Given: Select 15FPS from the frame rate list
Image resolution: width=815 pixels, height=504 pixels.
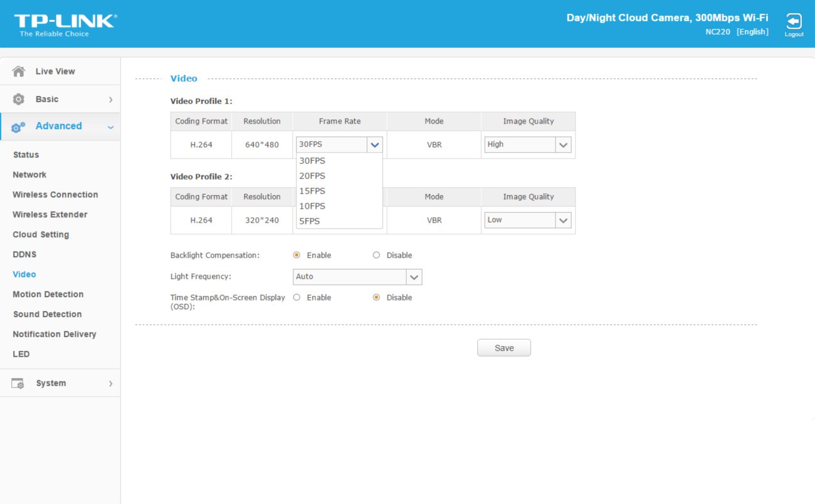Looking at the screenshot, I should pos(312,191).
